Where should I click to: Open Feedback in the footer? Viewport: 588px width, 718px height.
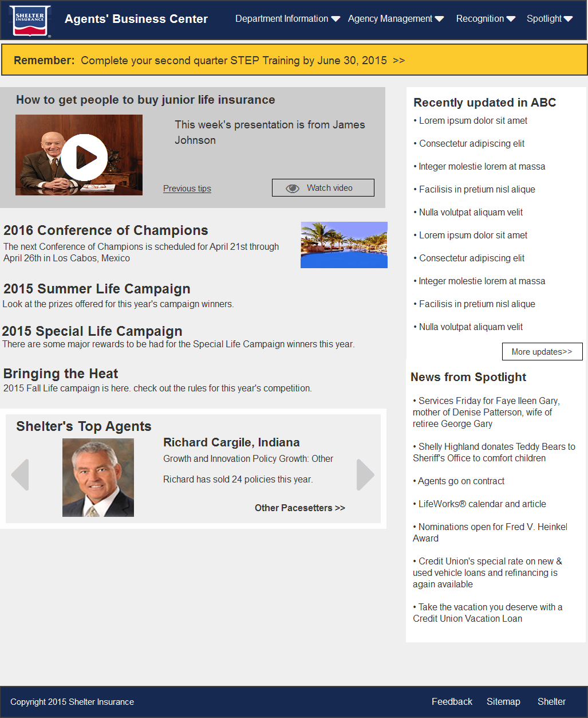coord(452,702)
